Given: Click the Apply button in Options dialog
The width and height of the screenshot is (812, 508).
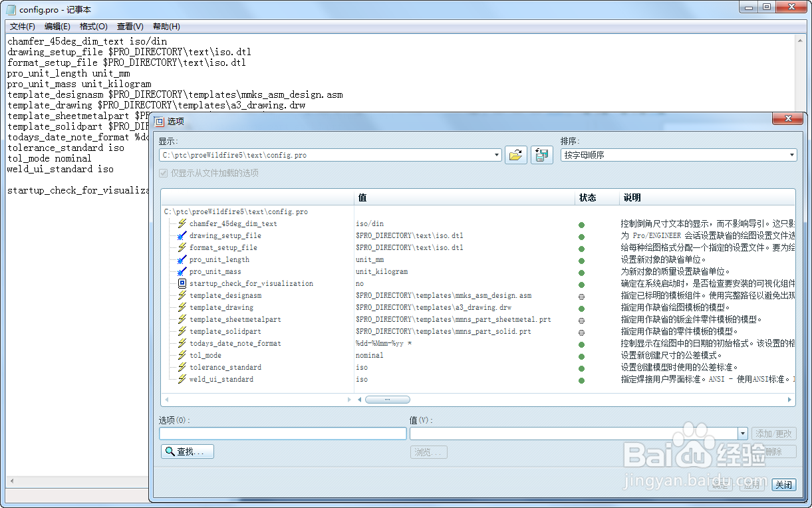Looking at the screenshot, I should (x=751, y=485).
